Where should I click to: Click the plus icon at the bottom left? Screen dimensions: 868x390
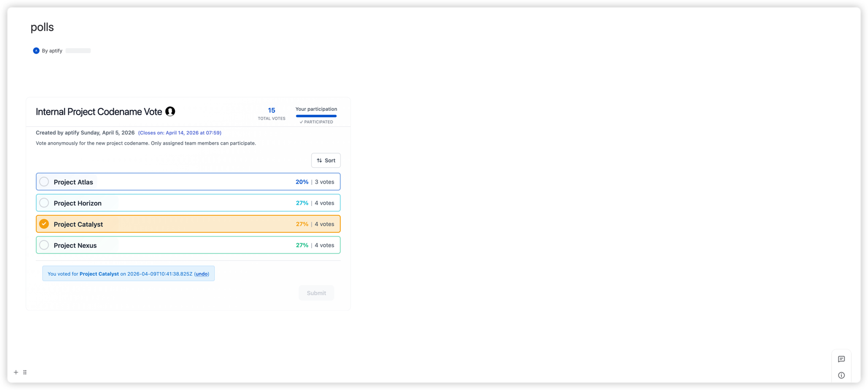pyautogui.click(x=16, y=372)
